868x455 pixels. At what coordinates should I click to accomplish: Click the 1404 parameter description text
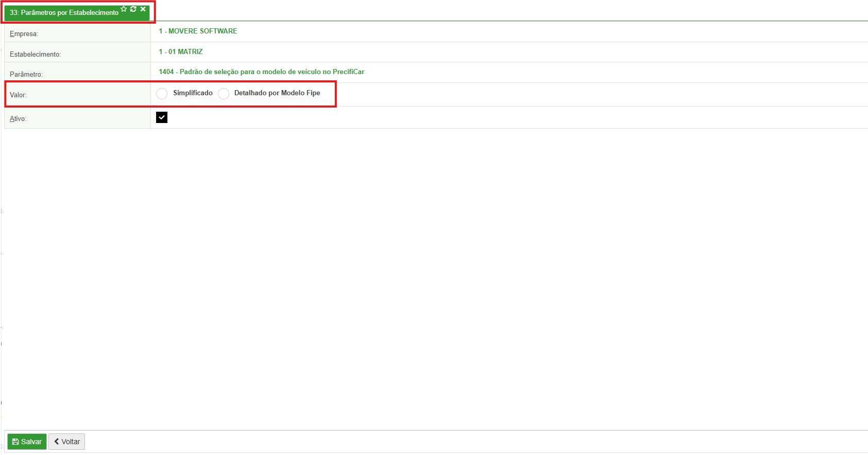pyautogui.click(x=261, y=72)
